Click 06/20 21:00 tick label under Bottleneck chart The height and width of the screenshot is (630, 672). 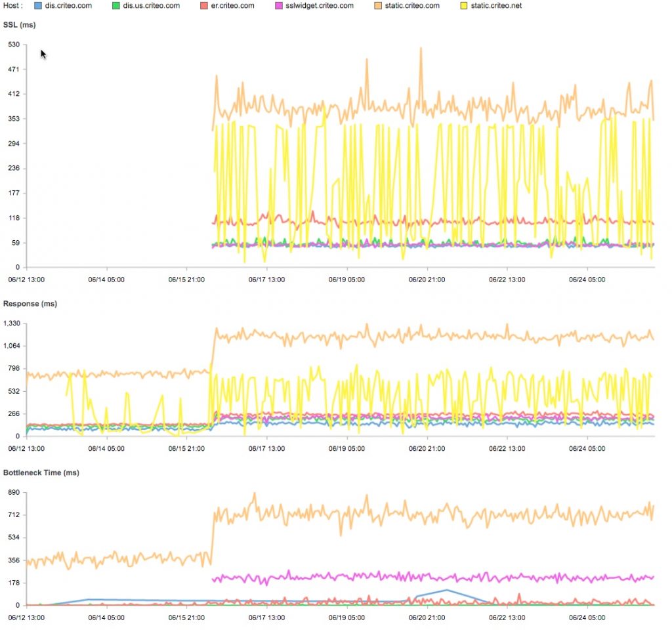tap(427, 618)
